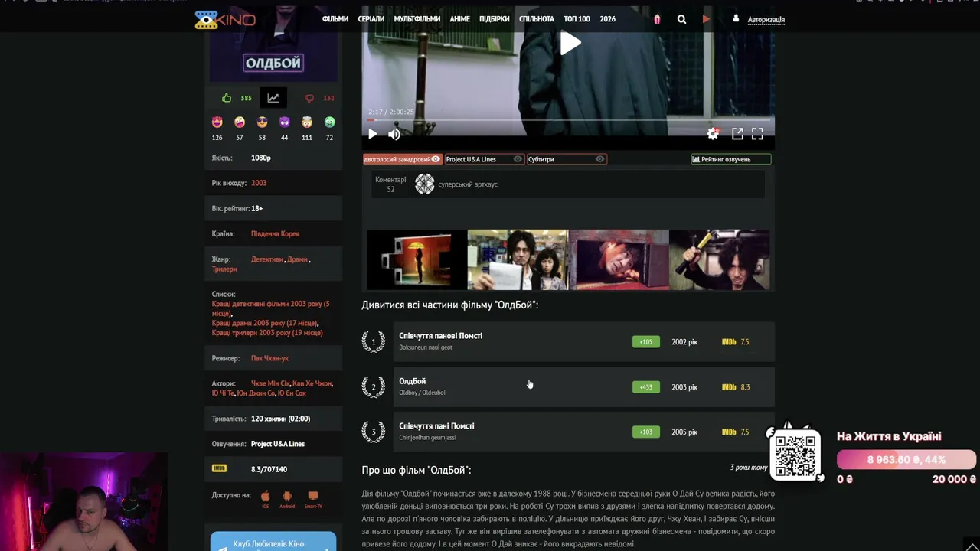This screenshot has width=980, height=551.
Task: Click the 'Коментарі 52' comments counter
Action: click(x=390, y=184)
